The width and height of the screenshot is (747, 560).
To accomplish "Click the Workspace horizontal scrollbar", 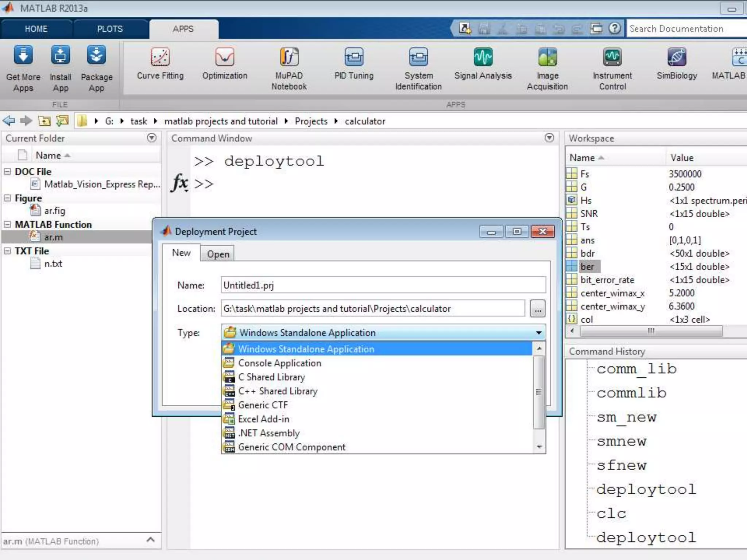I will 651,331.
